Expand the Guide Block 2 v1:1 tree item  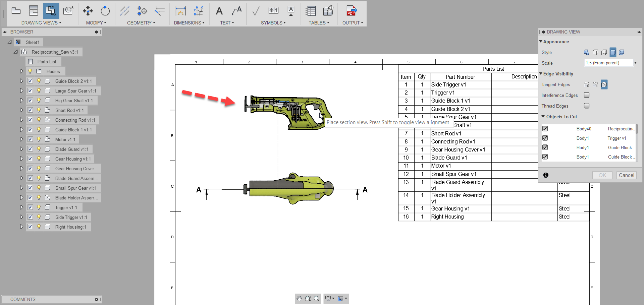click(21, 81)
